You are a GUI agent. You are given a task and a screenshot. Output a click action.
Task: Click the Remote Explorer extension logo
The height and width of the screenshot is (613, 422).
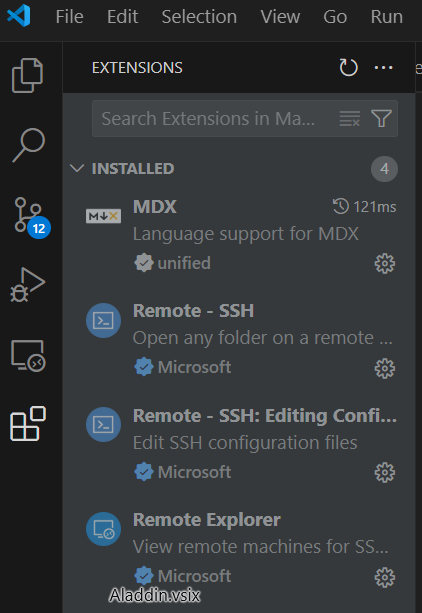point(103,529)
